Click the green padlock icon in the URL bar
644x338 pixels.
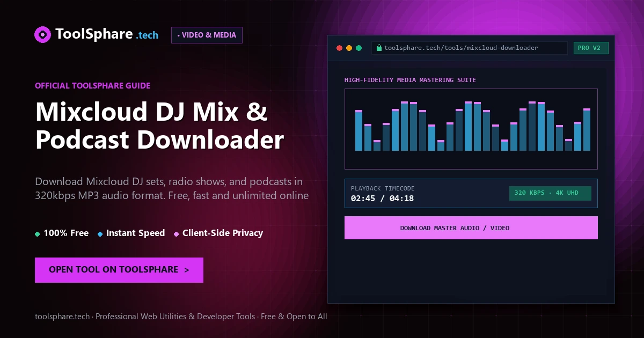[x=379, y=48]
